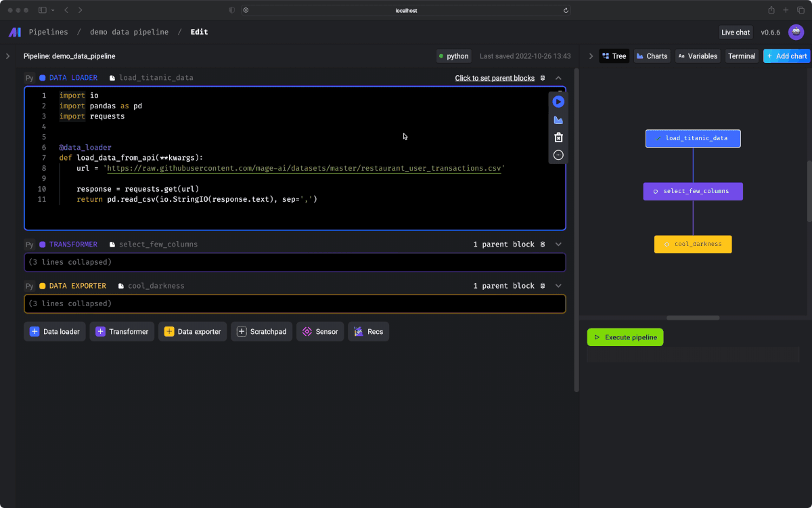Open more actions ellipsis menu for block
Viewport: 812px width, 508px height.
pos(558,155)
